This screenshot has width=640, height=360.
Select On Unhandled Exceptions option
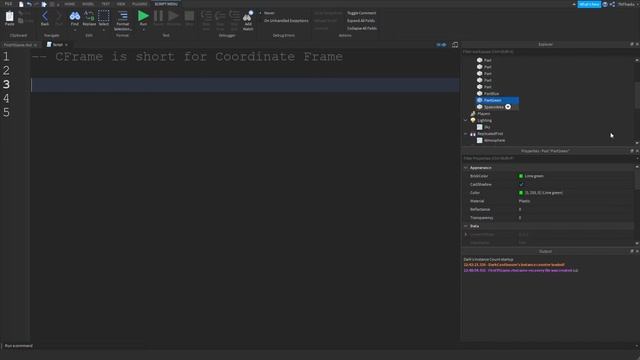point(286,20)
